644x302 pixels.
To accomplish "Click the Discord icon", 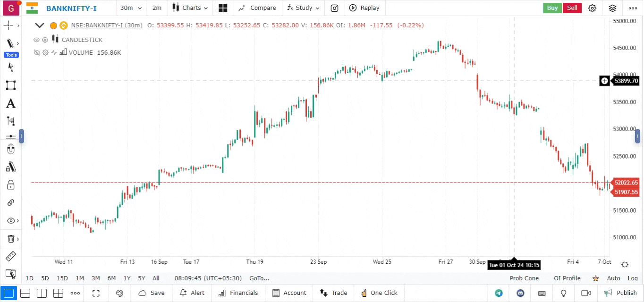I will (520, 293).
